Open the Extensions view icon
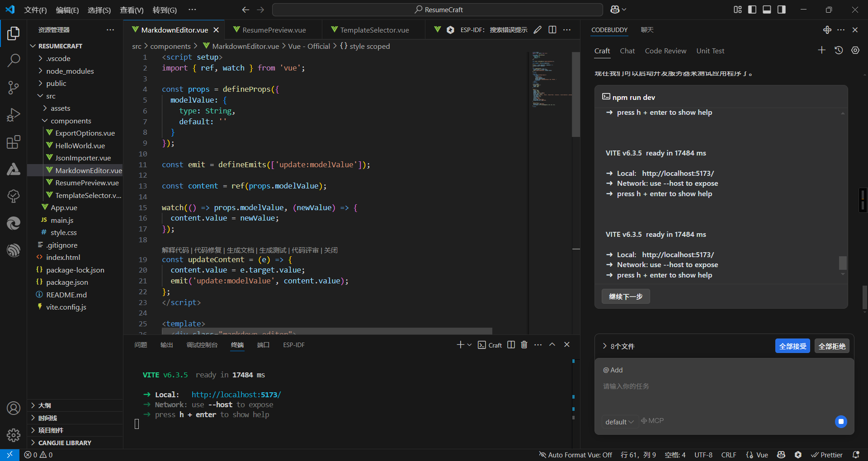 click(14, 142)
